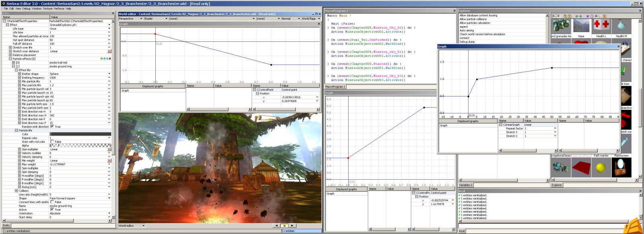Open the Life type dropdown

pyautogui.click(x=109, y=29)
